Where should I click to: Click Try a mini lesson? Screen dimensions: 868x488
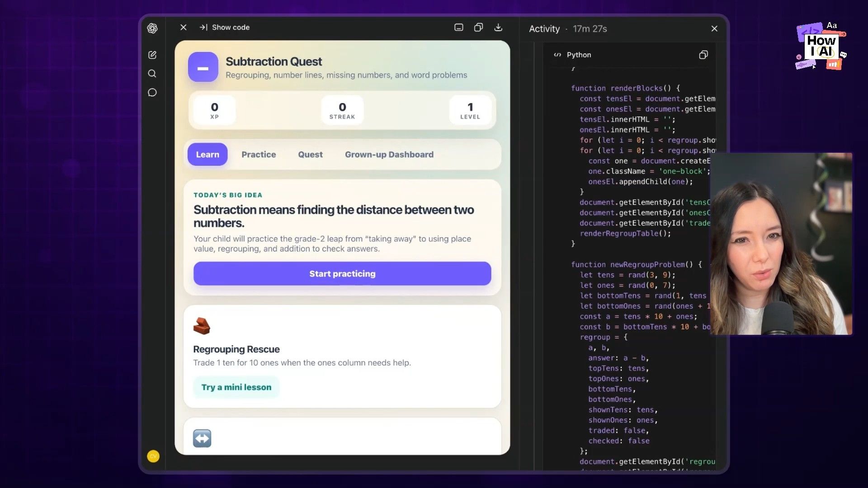236,387
